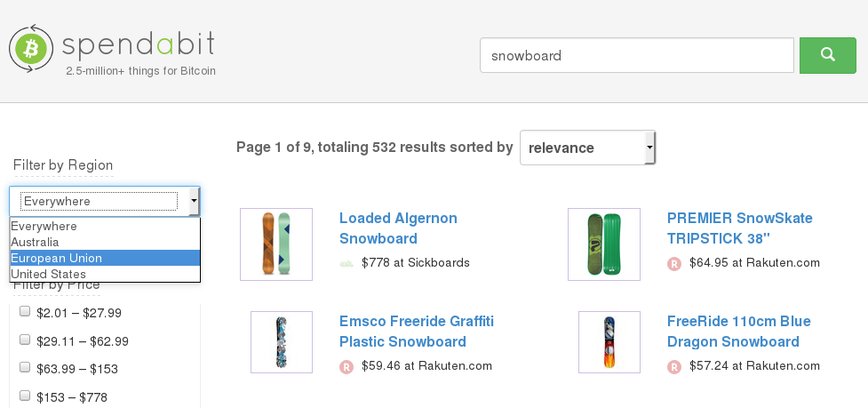The height and width of the screenshot is (408, 868).
Task: Open the sort by relevance dropdown
Action: coord(587,148)
